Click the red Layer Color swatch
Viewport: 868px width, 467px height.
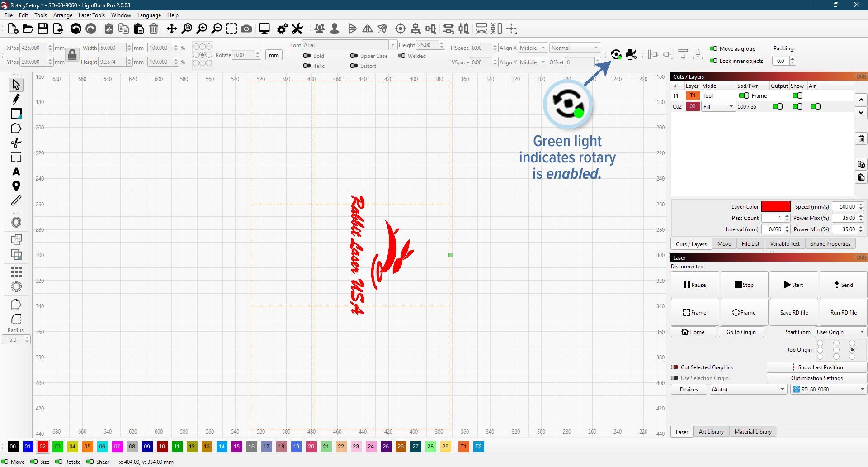tap(776, 206)
